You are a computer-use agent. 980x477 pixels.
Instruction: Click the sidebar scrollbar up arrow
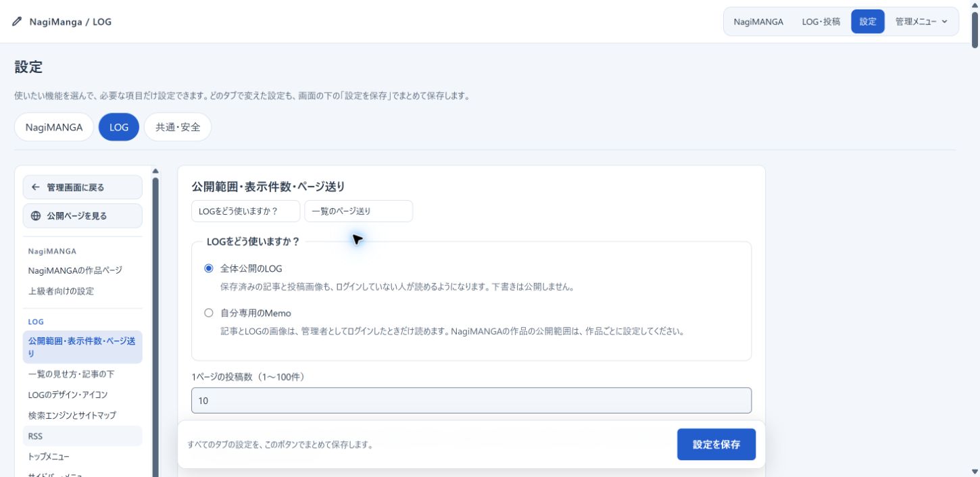point(155,171)
